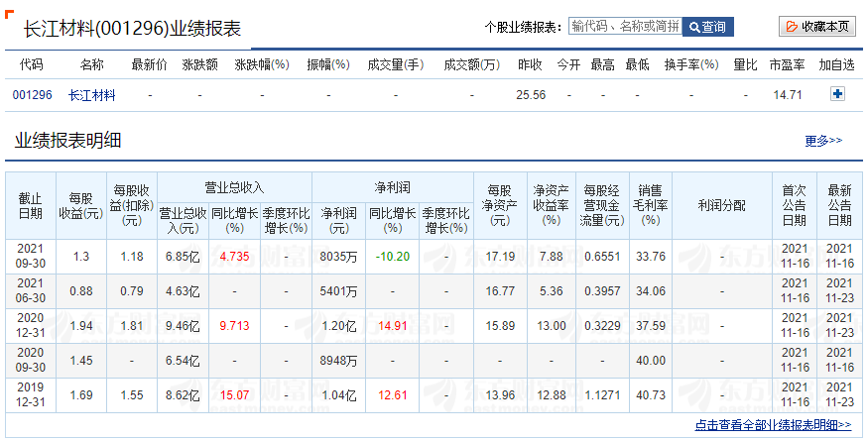This screenshot has height=440, width=868.
Task: Select the 14.71 P/E ratio value
Action: coord(788,95)
